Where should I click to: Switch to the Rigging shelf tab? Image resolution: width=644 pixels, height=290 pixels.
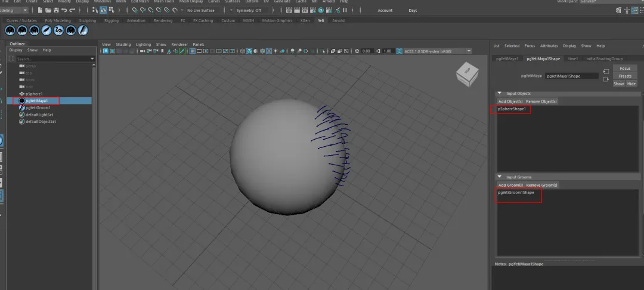[x=112, y=20]
